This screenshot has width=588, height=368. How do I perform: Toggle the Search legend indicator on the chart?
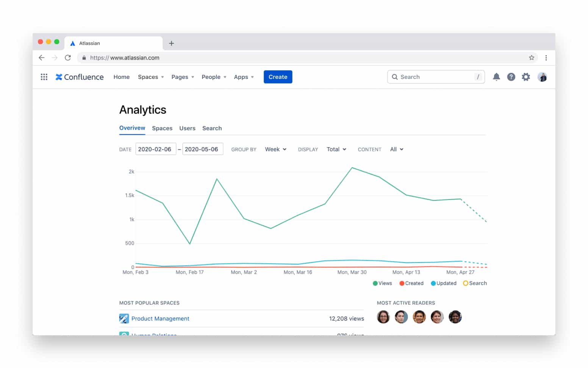(x=465, y=283)
